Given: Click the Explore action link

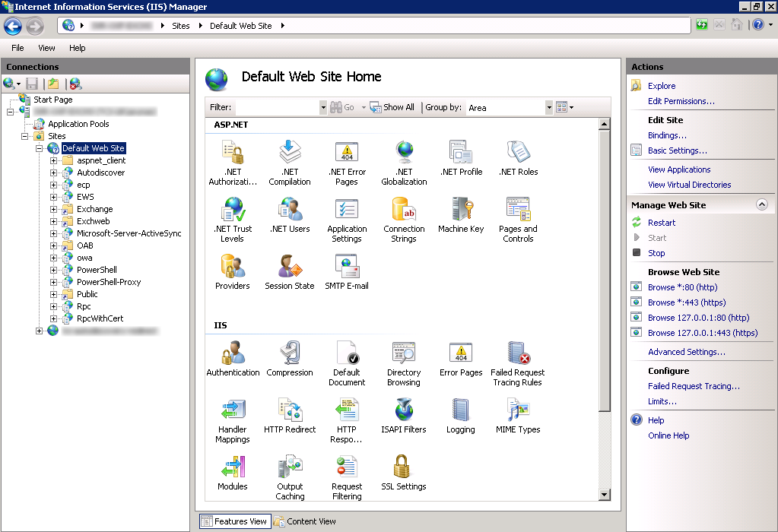Looking at the screenshot, I should coord(662,86).
